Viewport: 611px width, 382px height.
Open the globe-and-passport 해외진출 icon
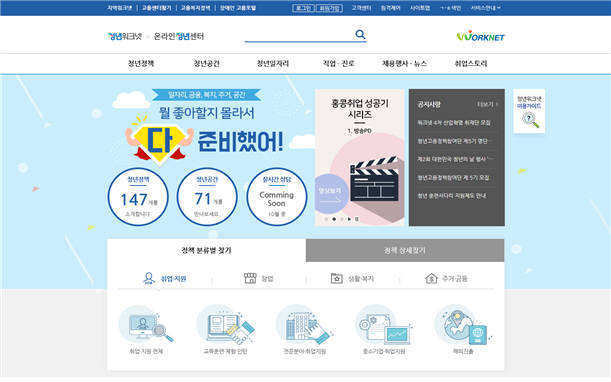click(463, 324)
